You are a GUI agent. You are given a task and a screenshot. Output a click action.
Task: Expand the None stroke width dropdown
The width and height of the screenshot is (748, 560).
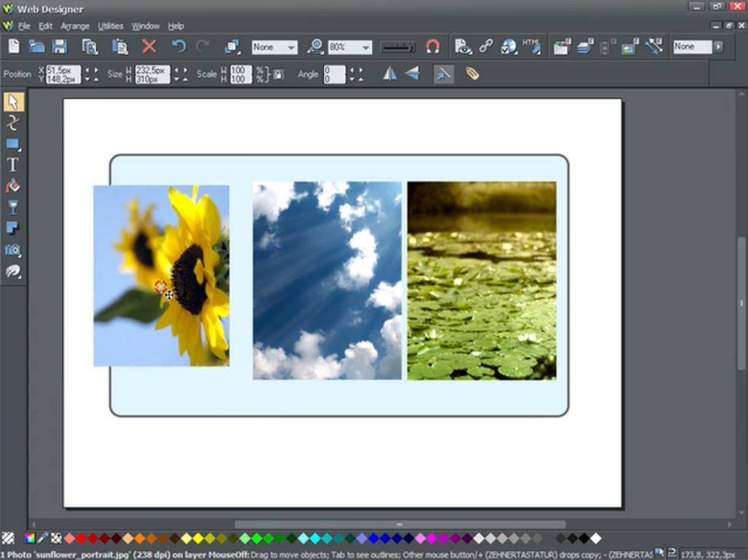pos(290,46)
